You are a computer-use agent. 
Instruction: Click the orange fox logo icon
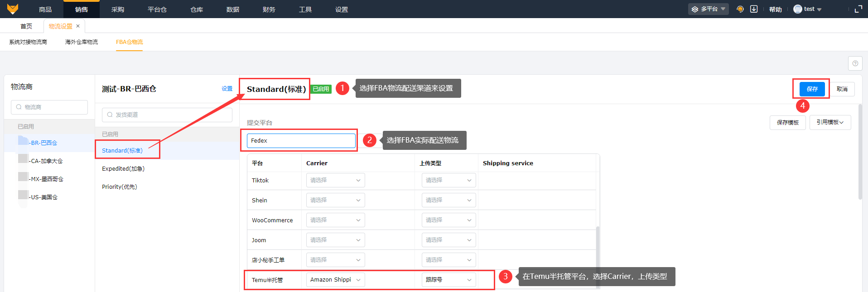click(x=13, y=9)
